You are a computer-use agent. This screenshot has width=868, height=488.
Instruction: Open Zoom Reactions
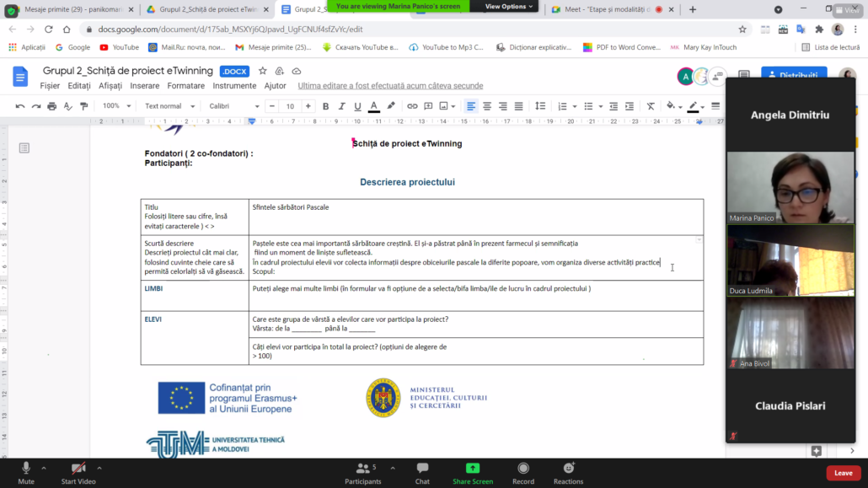coord(568,472)
